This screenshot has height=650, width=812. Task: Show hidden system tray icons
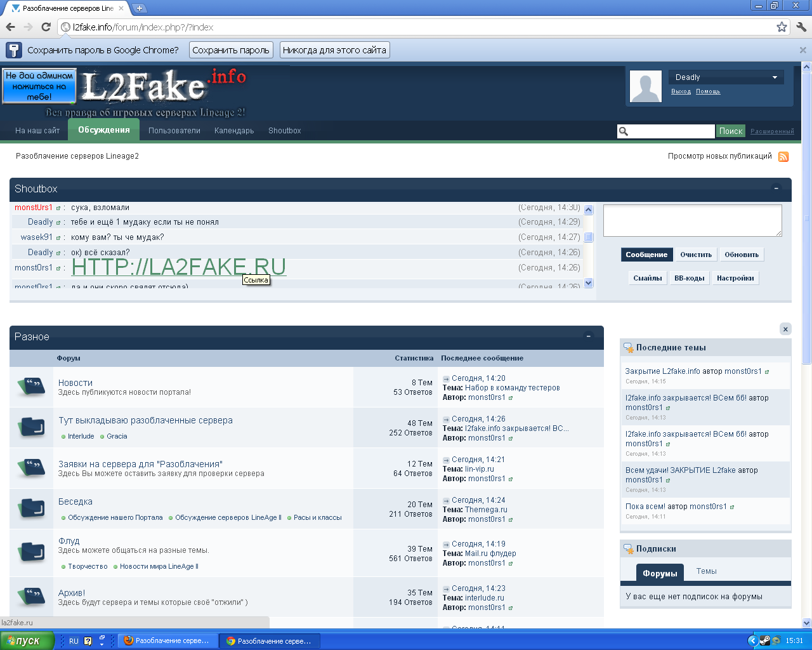(x=752, y=641)
